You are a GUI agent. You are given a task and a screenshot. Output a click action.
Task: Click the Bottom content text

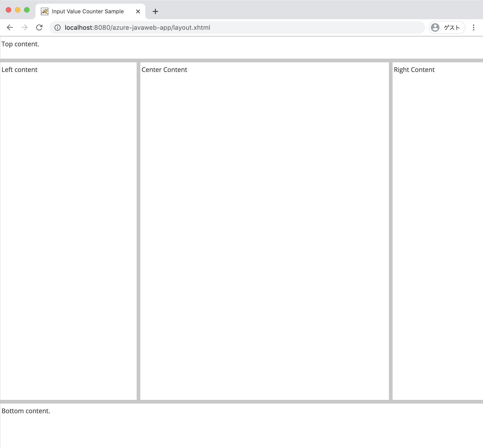coord(26,411)
